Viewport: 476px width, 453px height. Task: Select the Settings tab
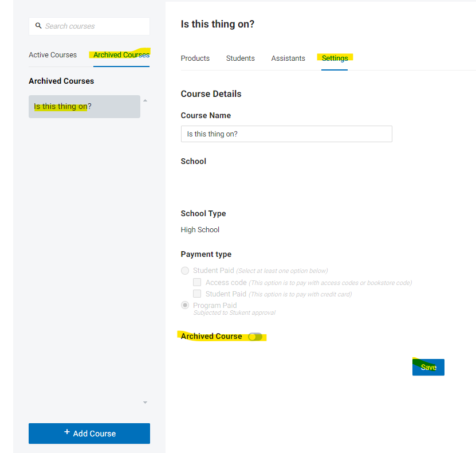click(335, 58)
